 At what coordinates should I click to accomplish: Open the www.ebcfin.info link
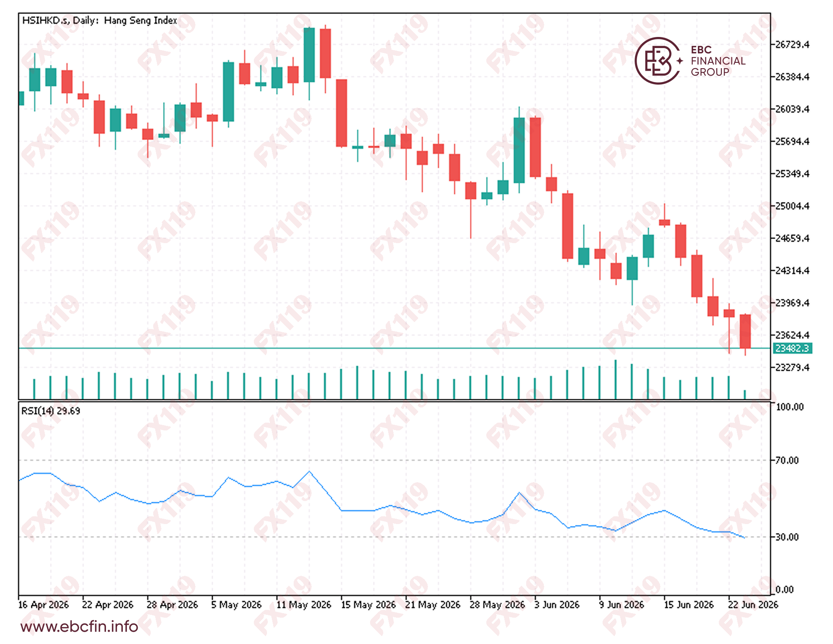click(79, 627)
